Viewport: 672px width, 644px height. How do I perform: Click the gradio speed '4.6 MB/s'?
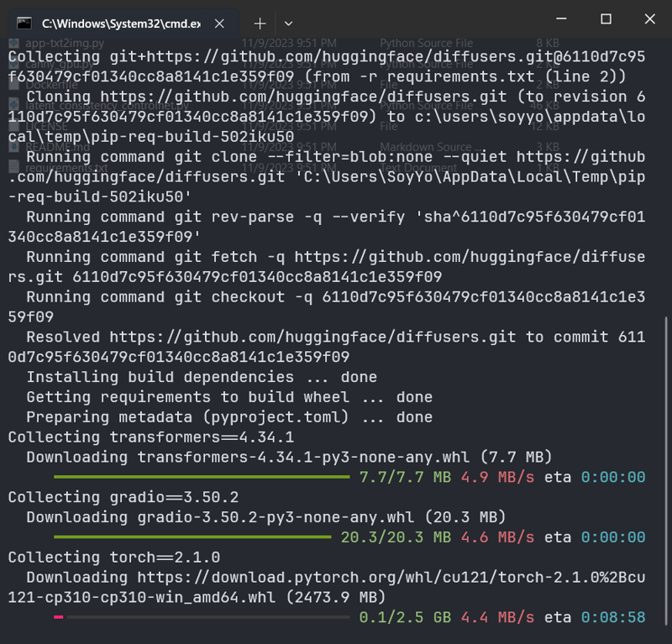click(497, 537)
